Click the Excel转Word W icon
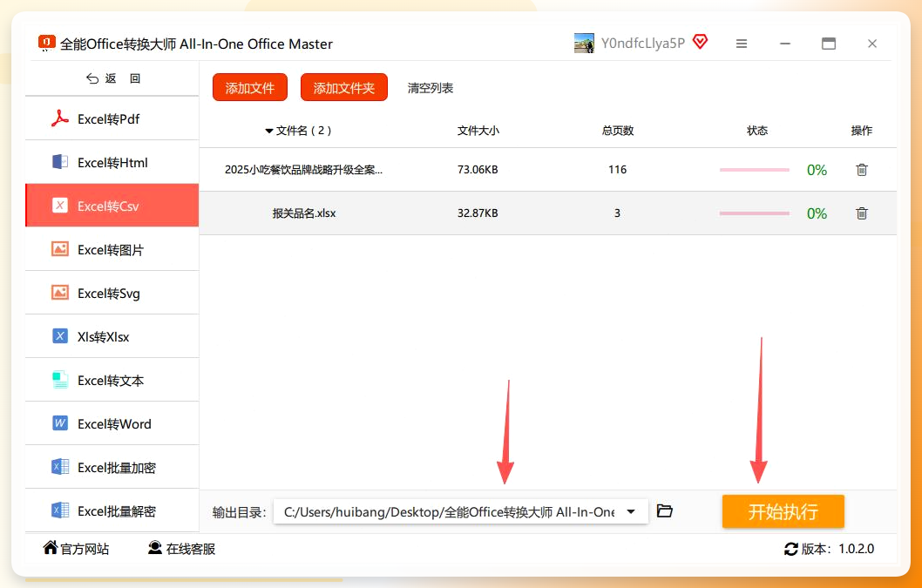 (60, 422)
